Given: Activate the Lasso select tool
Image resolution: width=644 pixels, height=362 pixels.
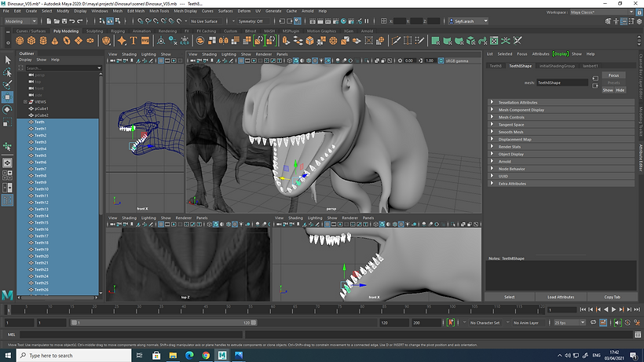Looking at the screenshot, I should point(7,73).
